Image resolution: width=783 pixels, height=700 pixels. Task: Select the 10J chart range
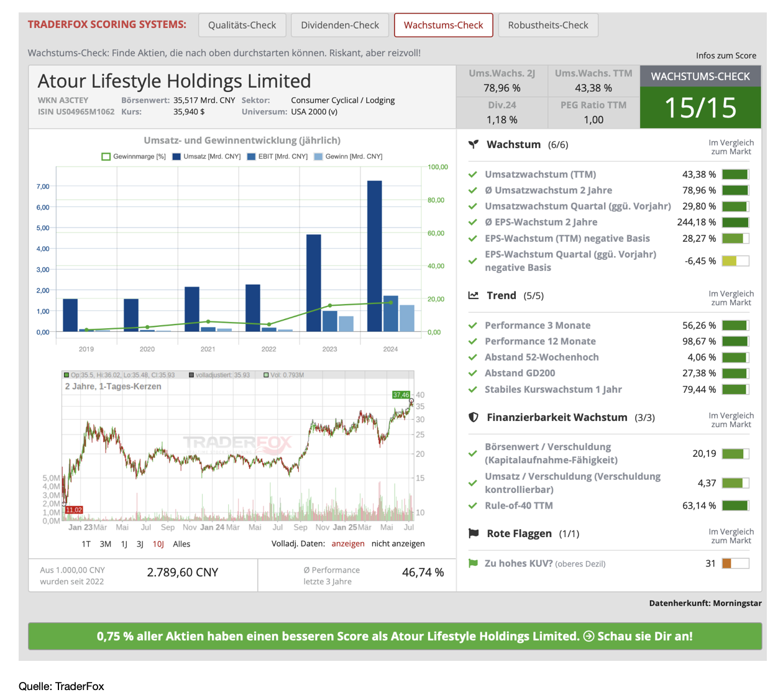(x=158, y=544)
